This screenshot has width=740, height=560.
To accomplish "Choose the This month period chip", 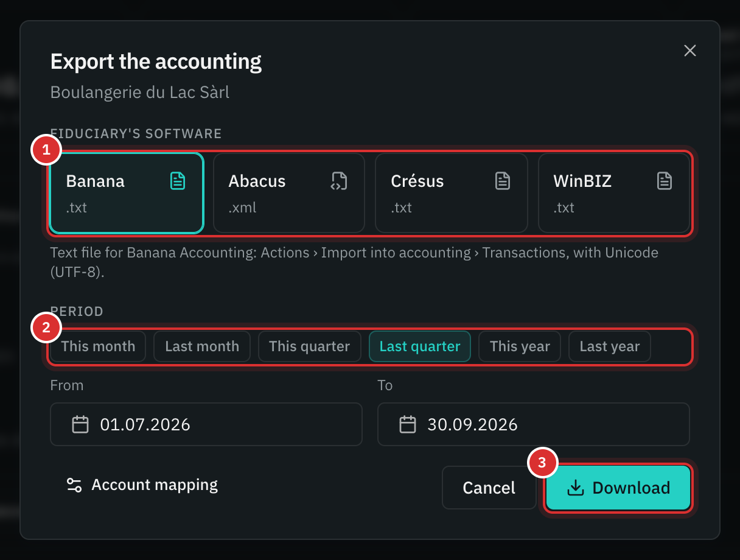I will pos(98,346).
